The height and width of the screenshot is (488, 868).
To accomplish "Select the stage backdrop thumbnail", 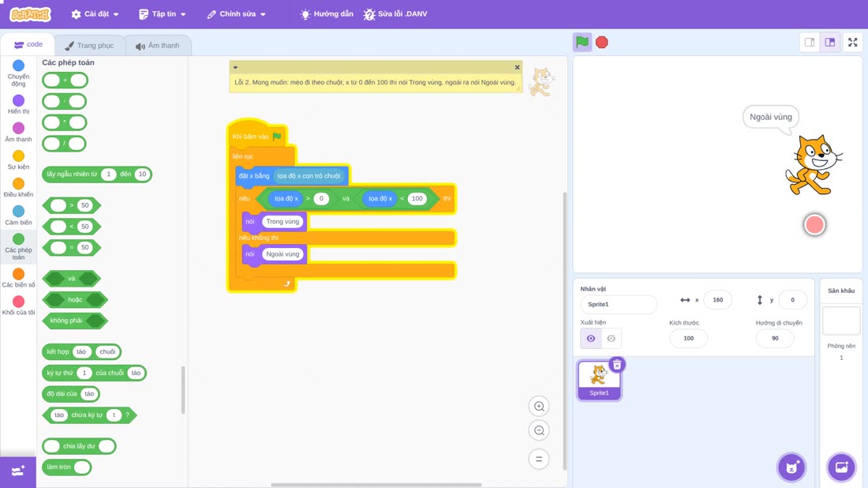I will [x=841, y=321].
